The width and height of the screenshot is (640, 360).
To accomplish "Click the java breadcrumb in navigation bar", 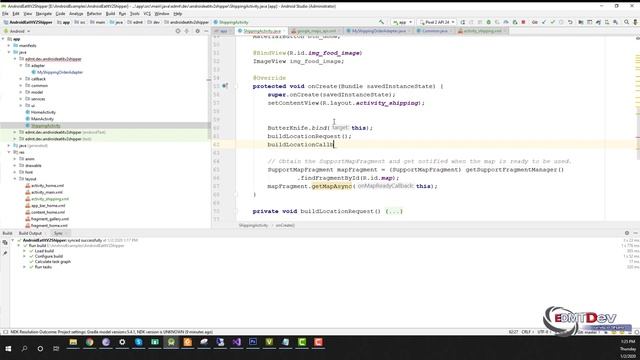I will click(116, 22).
